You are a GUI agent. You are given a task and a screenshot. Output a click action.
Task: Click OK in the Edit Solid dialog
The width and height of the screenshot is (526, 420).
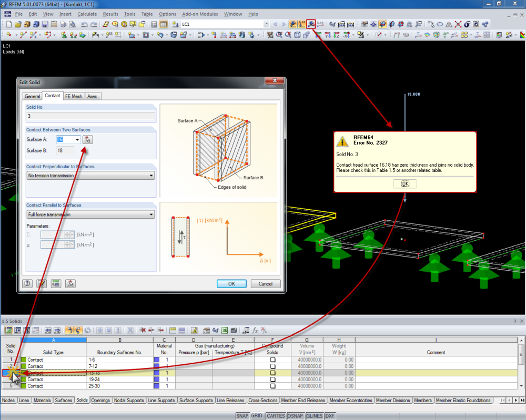pyautogui.click(x=231, y=283)
